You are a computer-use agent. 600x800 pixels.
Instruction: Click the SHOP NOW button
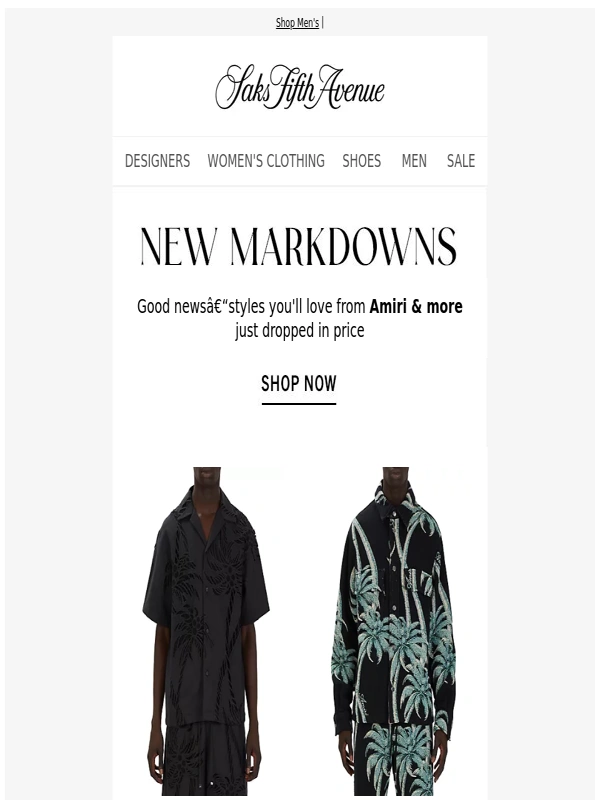click(x=299, y=384)
